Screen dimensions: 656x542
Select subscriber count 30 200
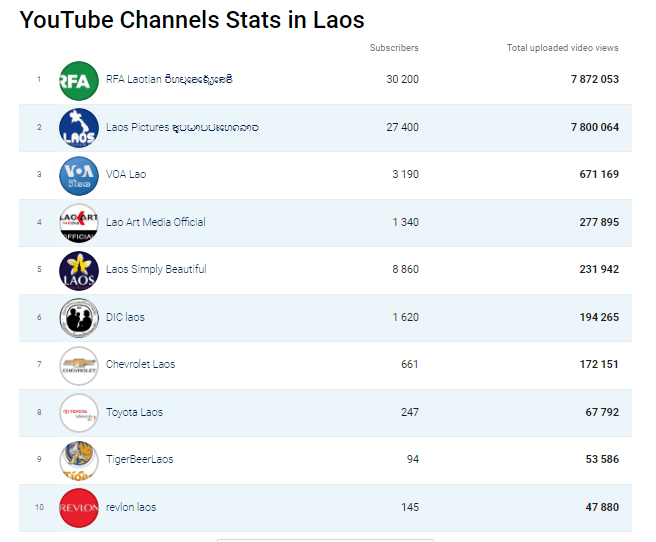click(402, 79)
